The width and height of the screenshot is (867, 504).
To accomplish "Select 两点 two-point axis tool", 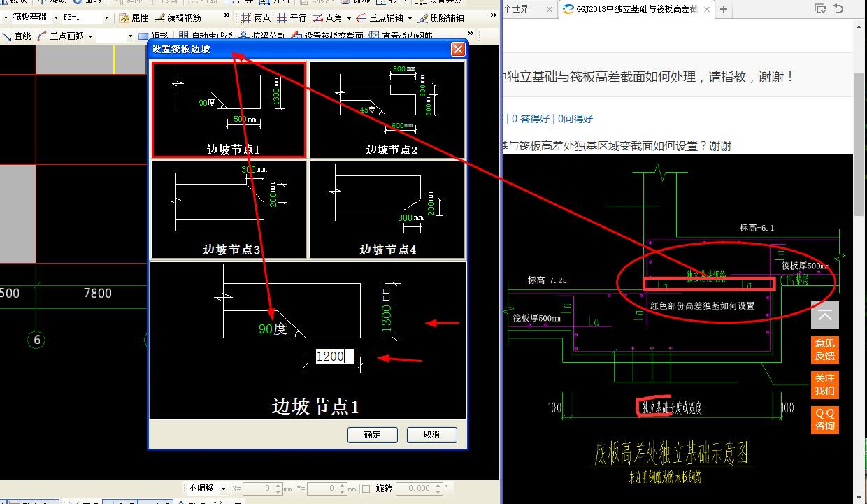I will 255,17.
